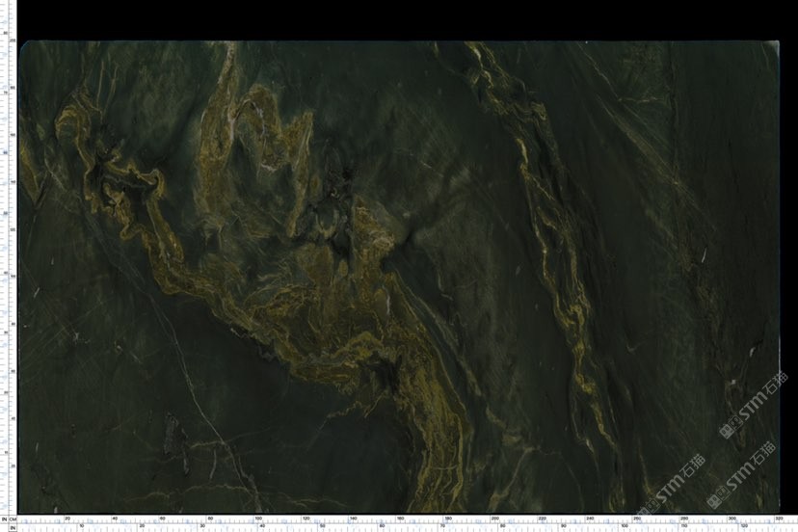Click the 240 cm mark on bottom ruler
The width and height of the screenshot is (798, 532).
(590, 519)
